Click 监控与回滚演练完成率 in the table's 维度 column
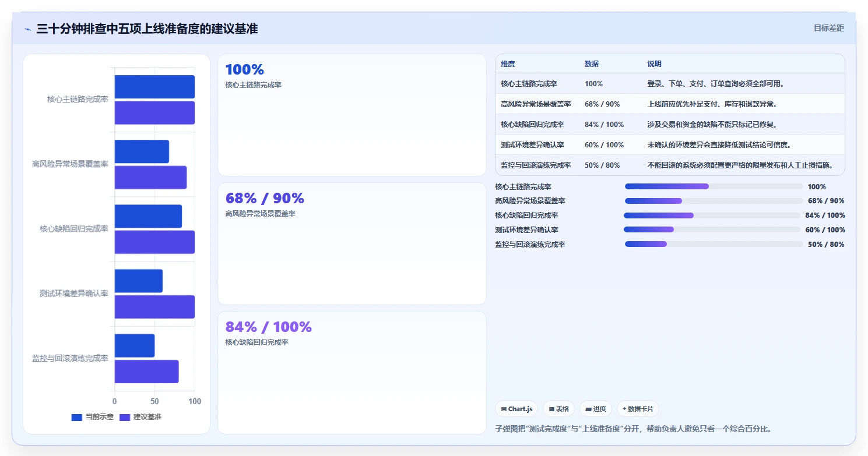 click(536, 165)
